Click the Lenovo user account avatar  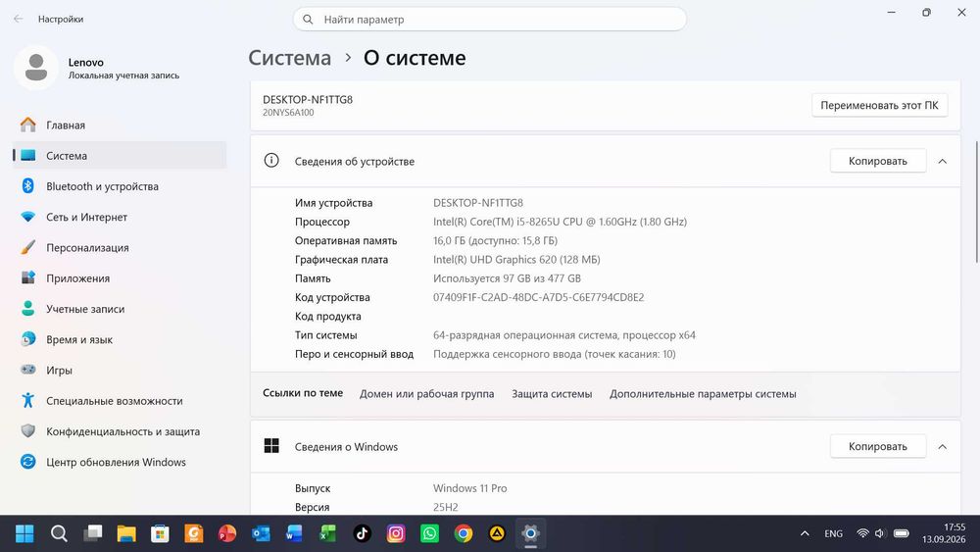[36, 68]
